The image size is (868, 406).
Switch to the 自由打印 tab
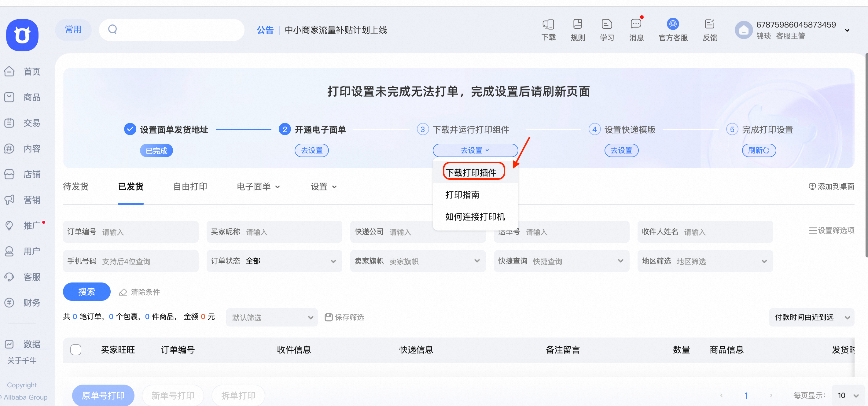coord(190,187)
